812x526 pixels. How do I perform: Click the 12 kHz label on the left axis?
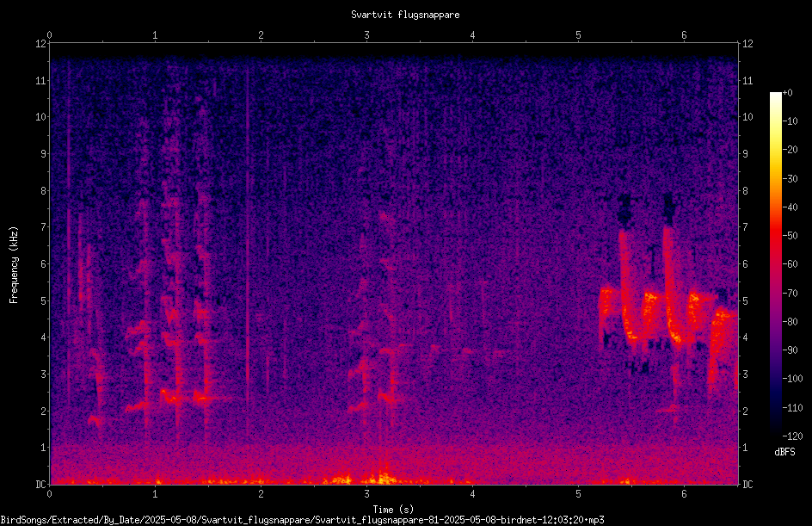pyautogui.click(x=41, y=44)
